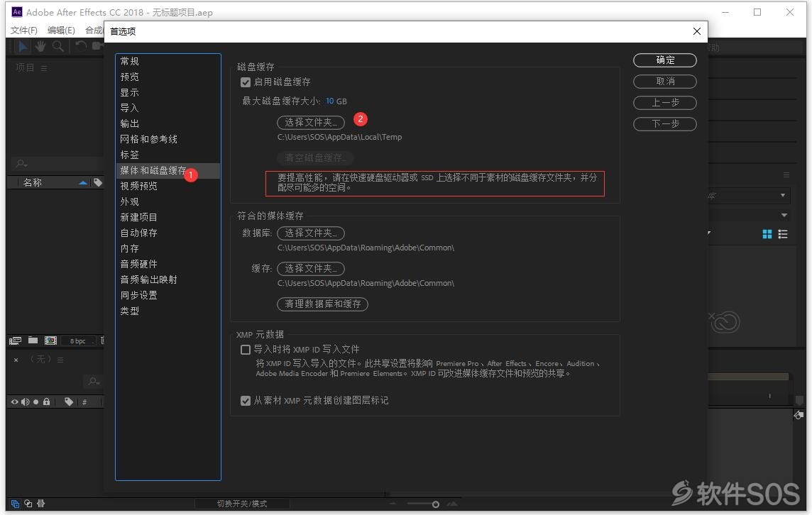Select 输出 preferences category
This screenshot has width=812, height=515.
point(168,123)
